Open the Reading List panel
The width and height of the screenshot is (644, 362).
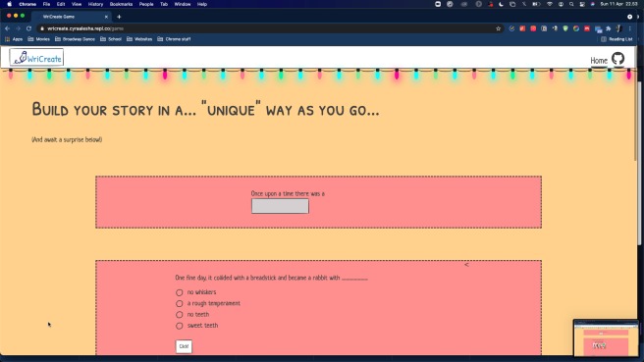(617, 39)
